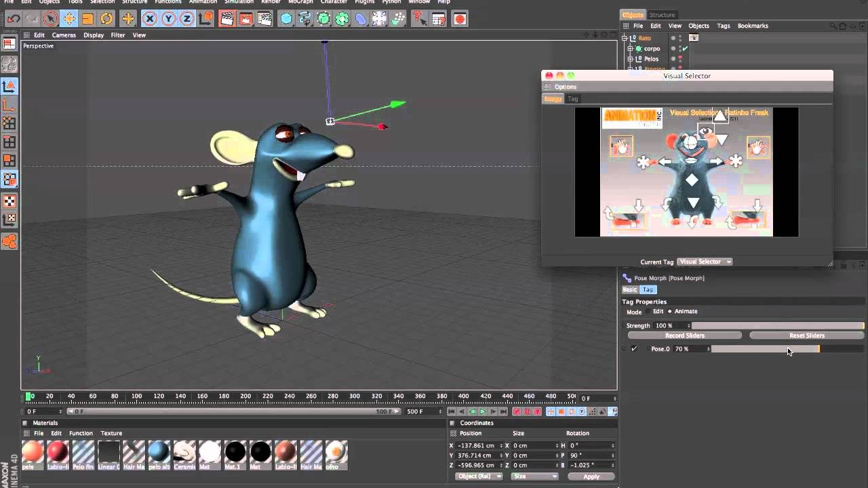Activate the Move tool

click(68, 19)
